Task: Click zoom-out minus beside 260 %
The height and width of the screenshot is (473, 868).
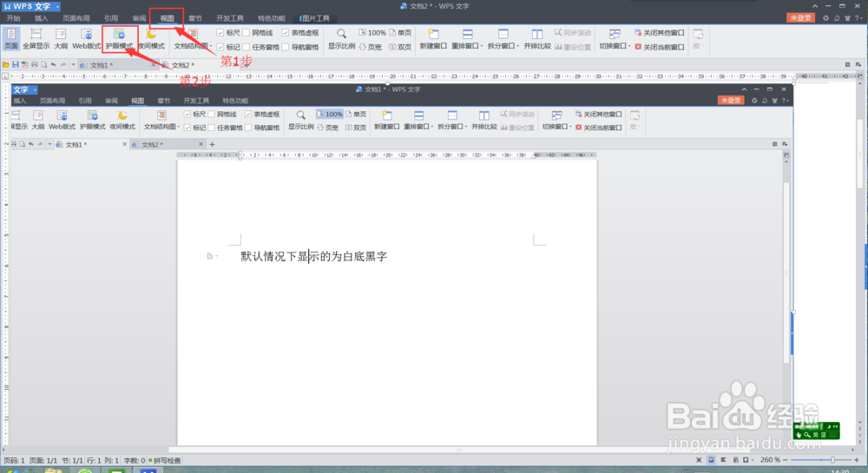Action: (785, 460)
